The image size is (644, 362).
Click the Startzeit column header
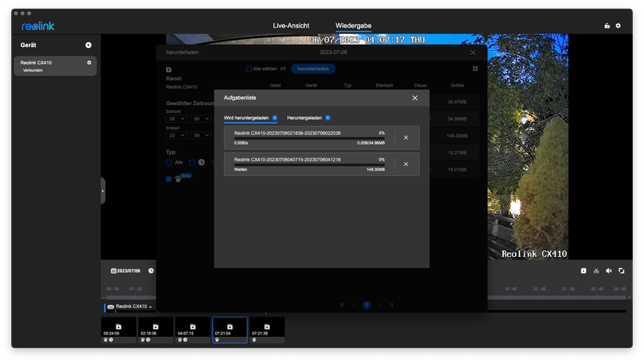coord(384,85)
